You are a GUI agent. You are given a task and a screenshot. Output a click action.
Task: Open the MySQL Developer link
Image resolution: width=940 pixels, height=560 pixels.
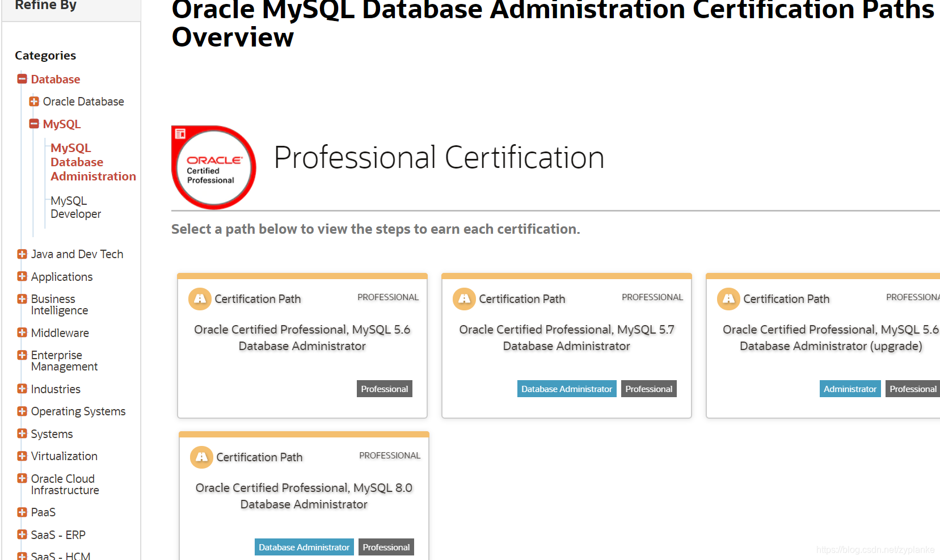[x=75, y=207]
